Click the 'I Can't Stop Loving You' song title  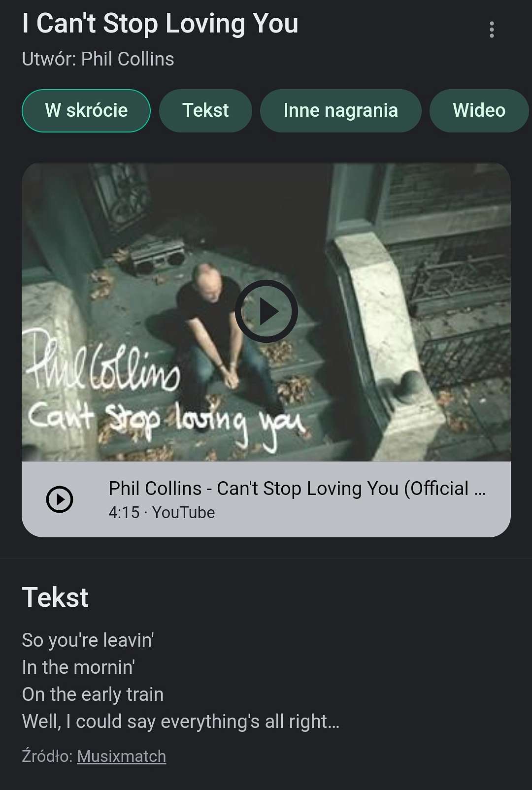click(x=160, y=24)
